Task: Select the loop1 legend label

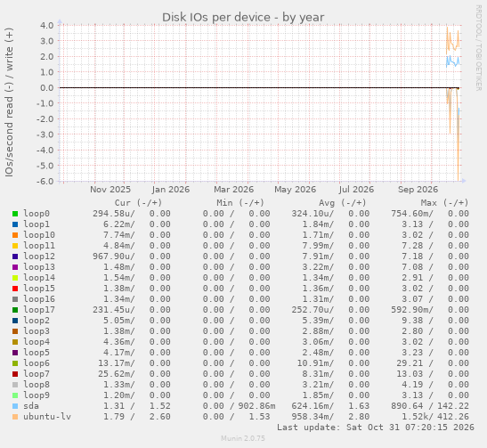Action: coord(37,224)
